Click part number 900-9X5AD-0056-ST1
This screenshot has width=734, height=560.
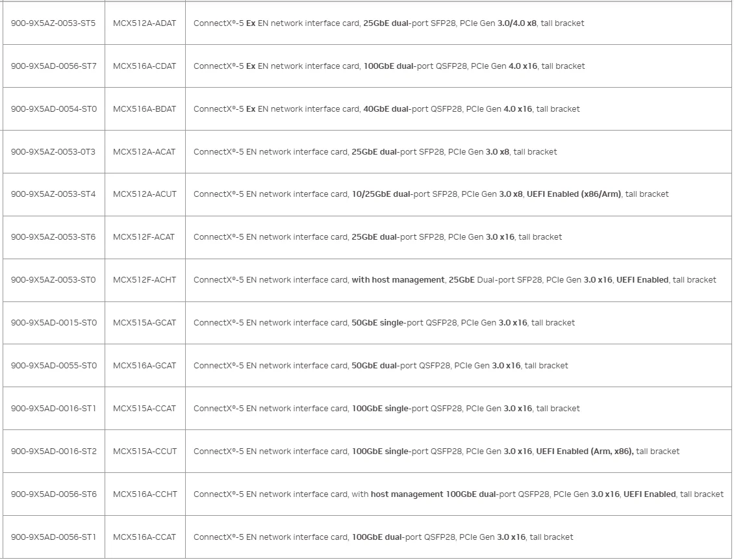(53, 537)
